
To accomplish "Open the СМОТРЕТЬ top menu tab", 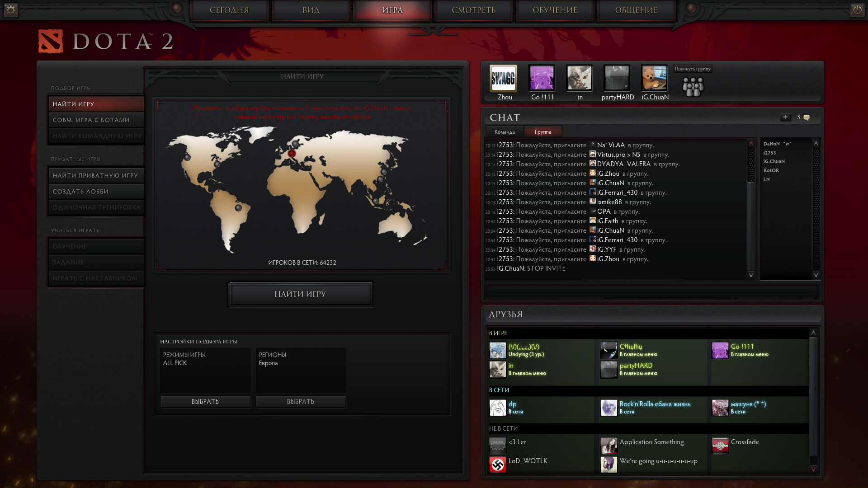I will (x=473, y=10).
